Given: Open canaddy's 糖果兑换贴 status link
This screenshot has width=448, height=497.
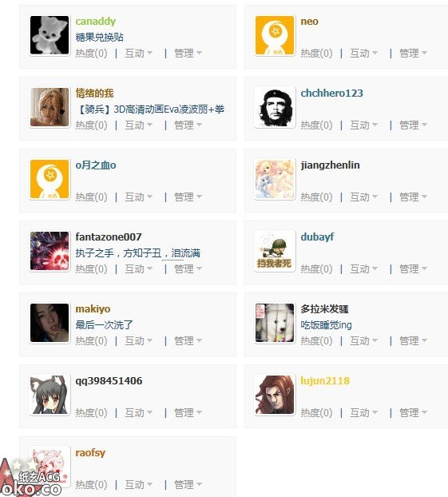Looking at the screenshot, I should (x=100, y=38).
